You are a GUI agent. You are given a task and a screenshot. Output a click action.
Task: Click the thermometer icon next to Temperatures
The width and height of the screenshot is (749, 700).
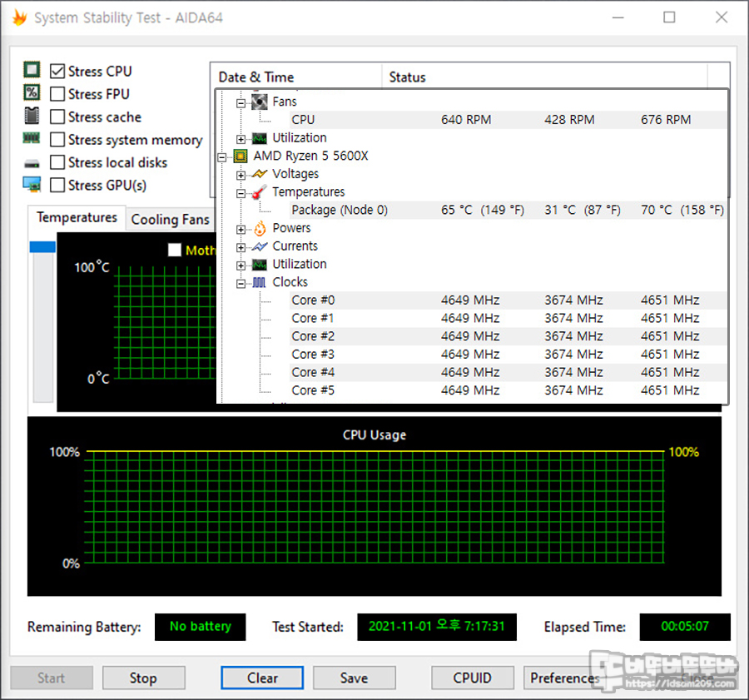tap(260, 192)
